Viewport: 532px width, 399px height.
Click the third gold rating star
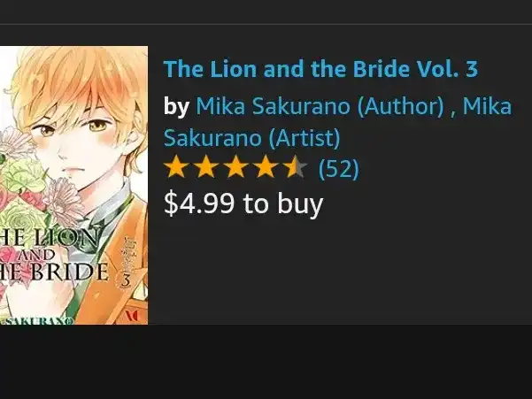point(235,167)
